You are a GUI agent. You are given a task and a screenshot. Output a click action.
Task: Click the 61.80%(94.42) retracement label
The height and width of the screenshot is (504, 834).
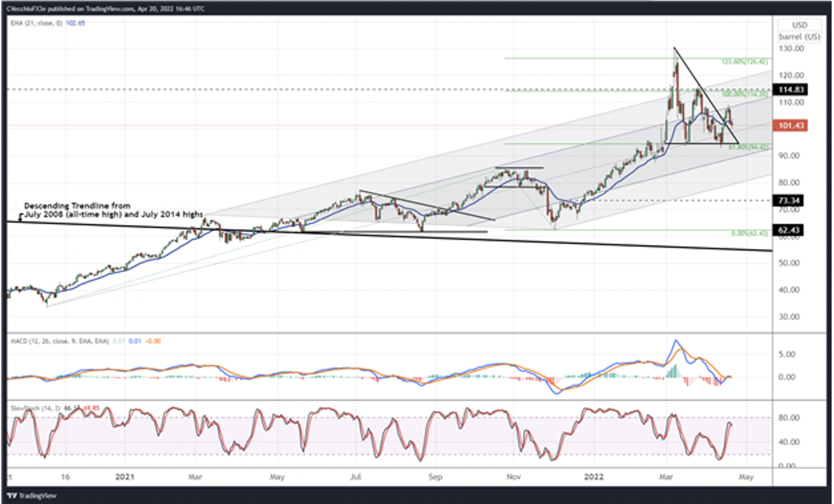pyautogui.click(x=748, y=146)
